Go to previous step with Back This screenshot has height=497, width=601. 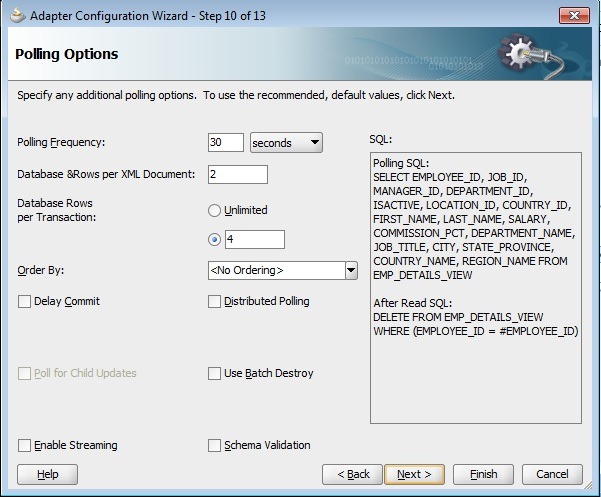(353, 474)
